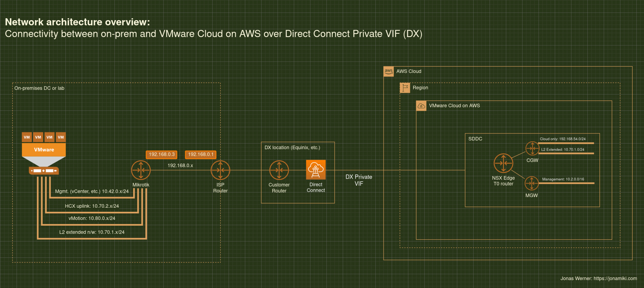Select the Customer Router icon
The height and width of the screenshot is (288, 644).
pyautogui.click(x=279, y=170)
